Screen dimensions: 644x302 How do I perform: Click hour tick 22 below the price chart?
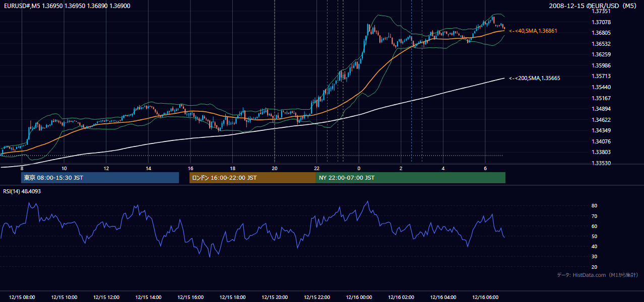click(316, 168)
